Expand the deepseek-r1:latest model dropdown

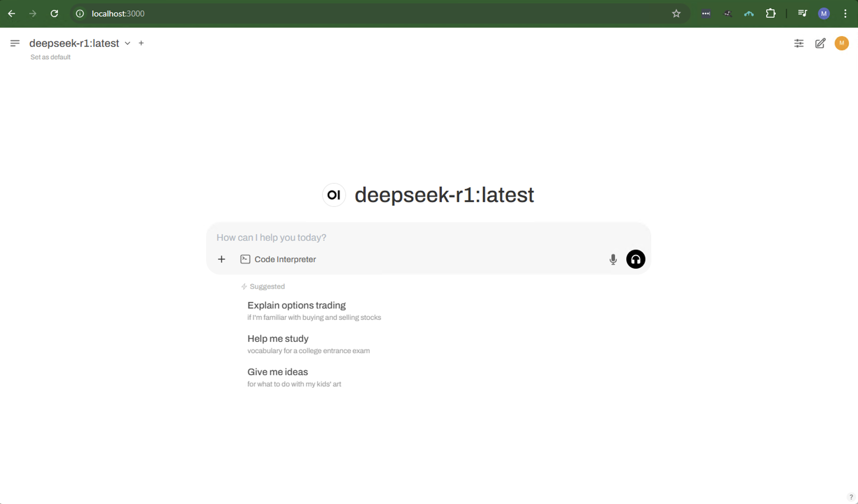click(x=127, y=43)
